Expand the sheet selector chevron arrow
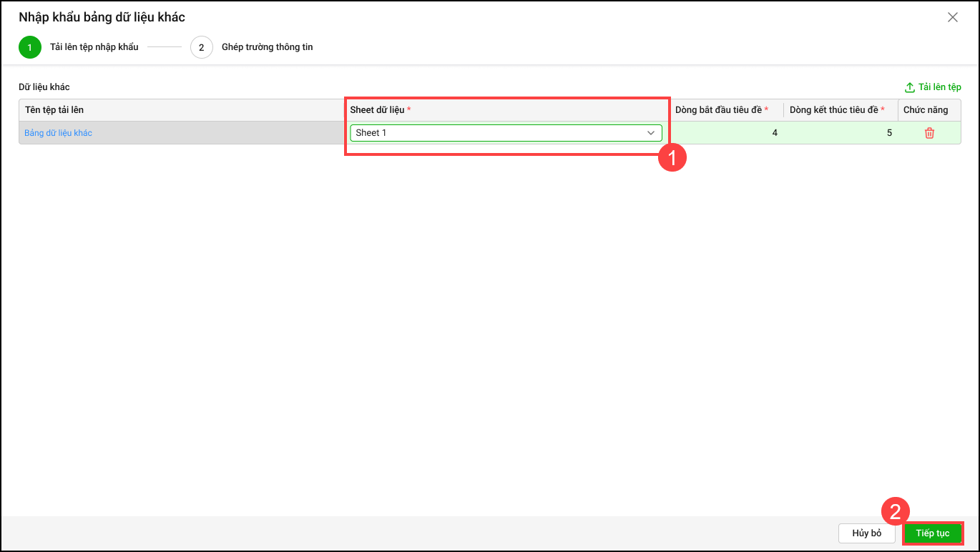The height and width of the screenshot is (552, 980). (651, 133)
